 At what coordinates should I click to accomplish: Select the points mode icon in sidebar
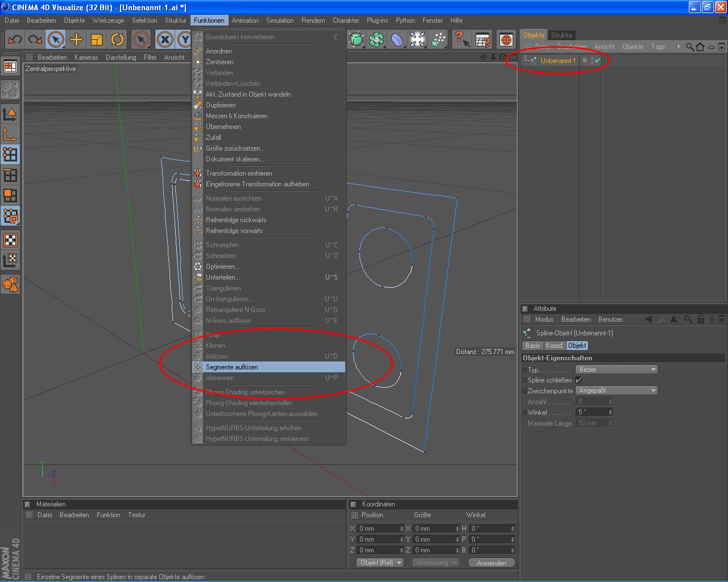tap(10, 155)
